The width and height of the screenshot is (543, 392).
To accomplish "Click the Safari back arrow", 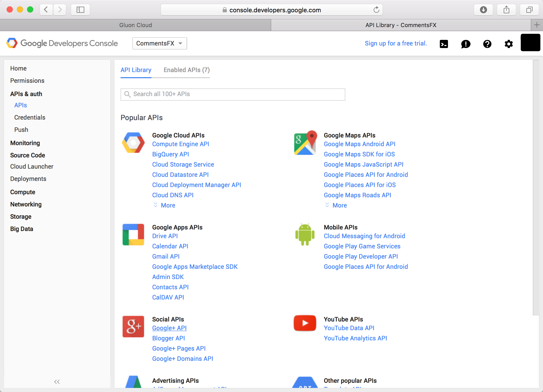I will 46,10.
